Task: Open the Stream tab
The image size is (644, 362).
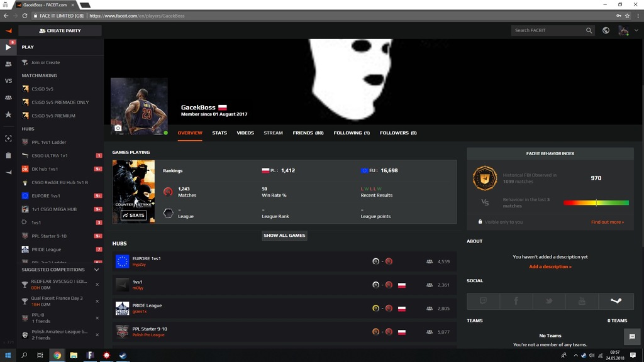Action: [x=273, y=133]
